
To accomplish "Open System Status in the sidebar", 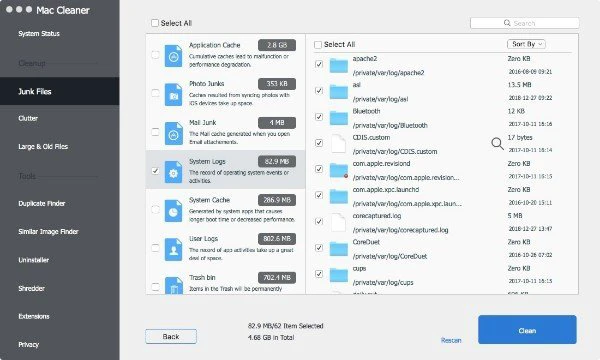I will point(39,34).
